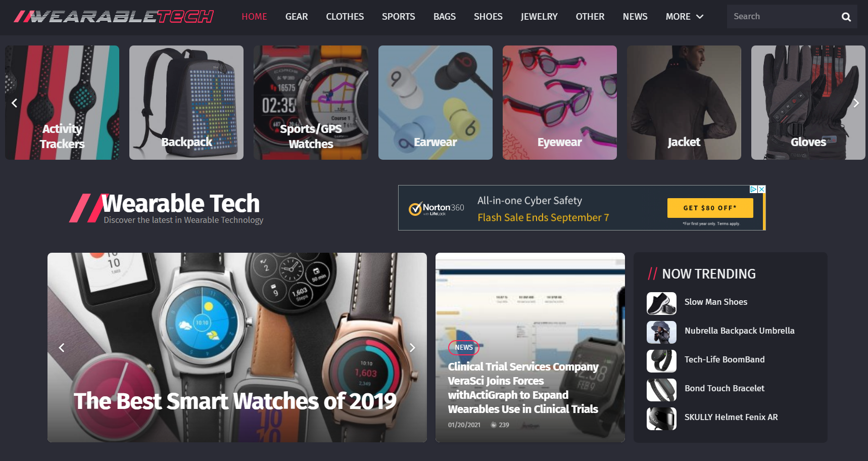Image resolution: width=868 pixels, height=461 pixels.
Task: Select the SPORTS navigation item
Action: pyautogui.click(x=398, y=17)
